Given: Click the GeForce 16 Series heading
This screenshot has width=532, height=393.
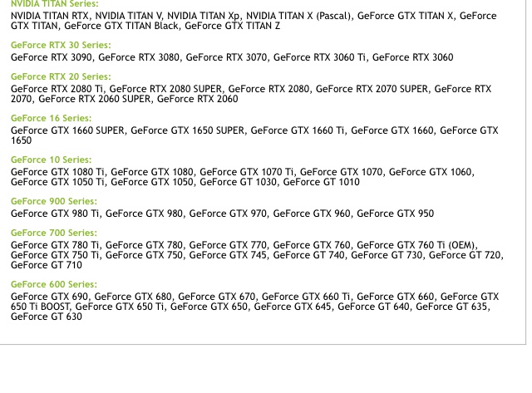Looking at the screenshot, I should 51,119.
